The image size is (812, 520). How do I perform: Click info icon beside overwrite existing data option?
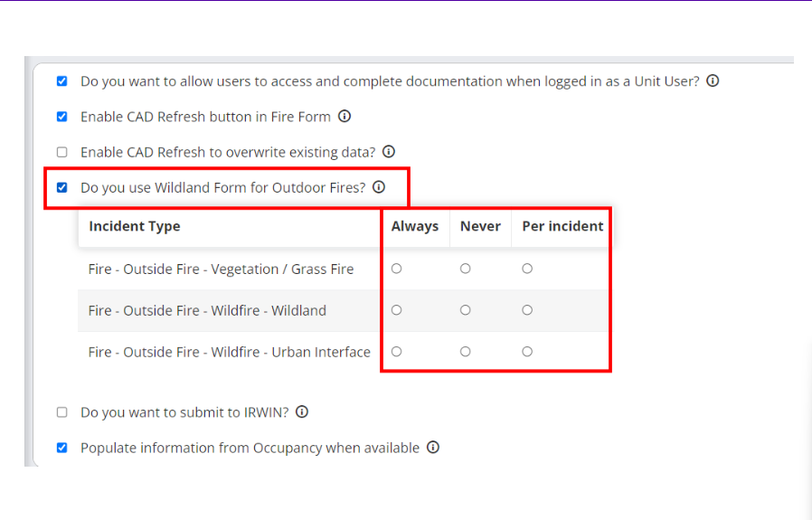click(389, 152)
